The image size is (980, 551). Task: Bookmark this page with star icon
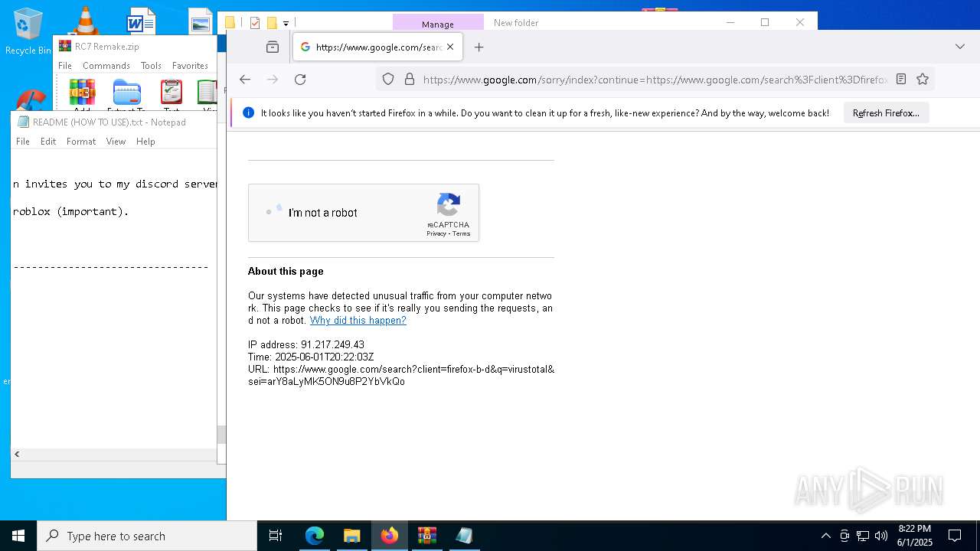(923, 79)
